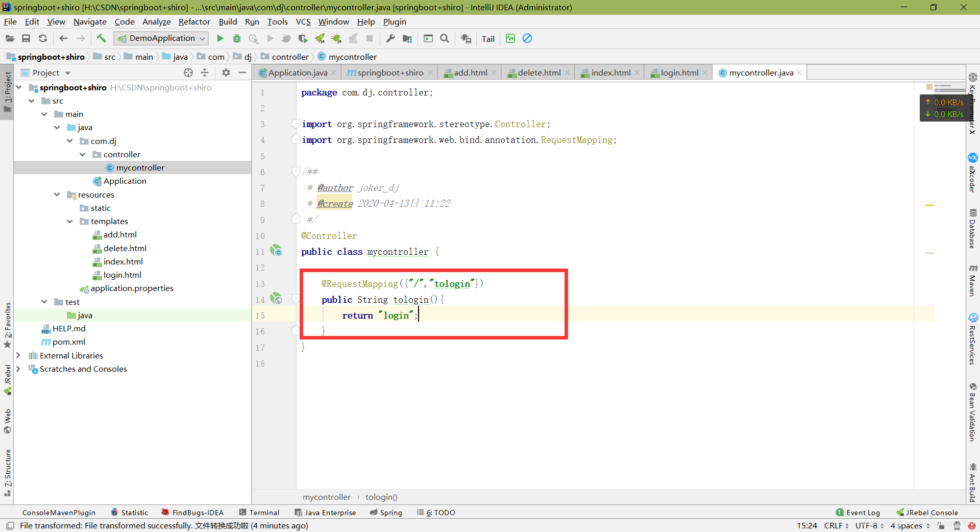The image size is (980, 532).
Task: Open the FindBugs-IDEA tool window
Action: (192, 513)
